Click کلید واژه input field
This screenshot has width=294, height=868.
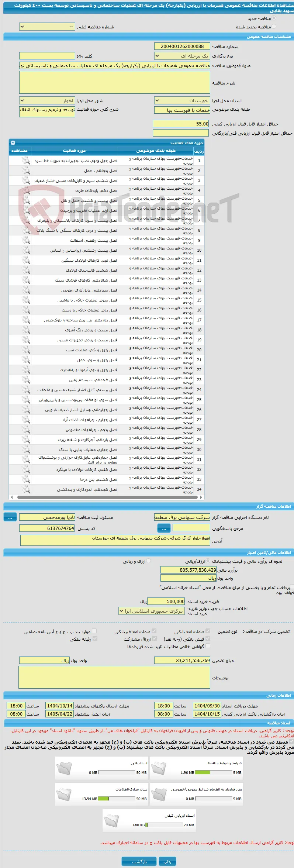point(47,56)
